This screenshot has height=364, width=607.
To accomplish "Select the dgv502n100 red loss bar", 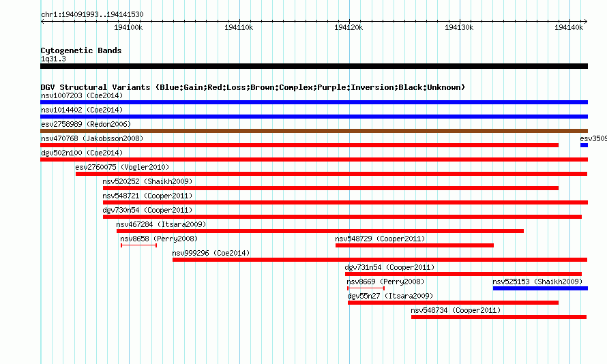I will (x=314, y=160).
